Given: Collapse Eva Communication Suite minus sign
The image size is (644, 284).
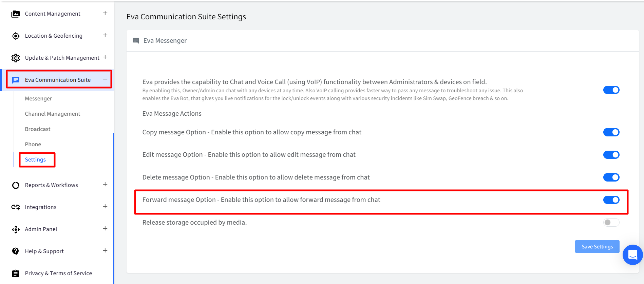Looking at the screenshot, I should [x=105, y=79].
